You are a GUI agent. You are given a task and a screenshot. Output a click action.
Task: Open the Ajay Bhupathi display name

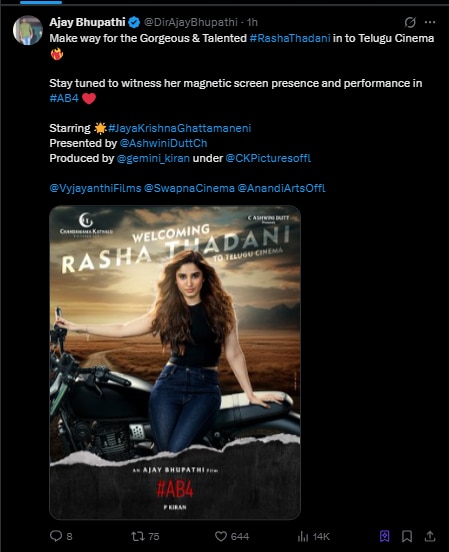[x=87, y=22]
